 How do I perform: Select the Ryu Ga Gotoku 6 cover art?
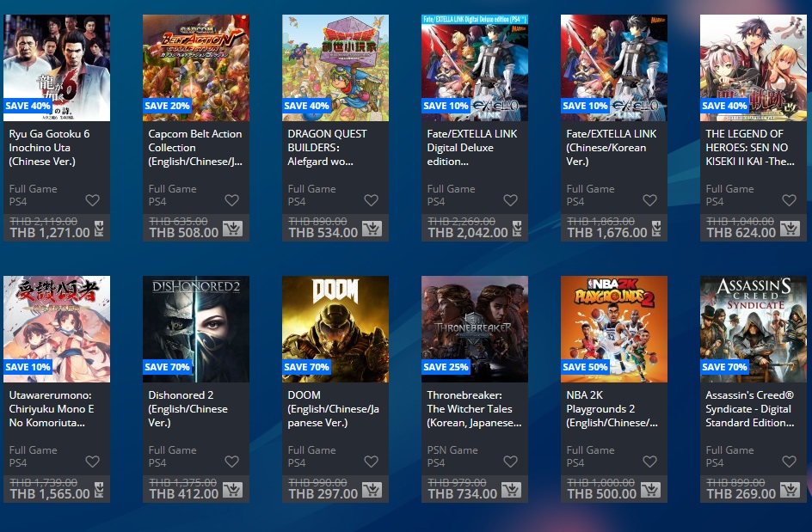57,68
